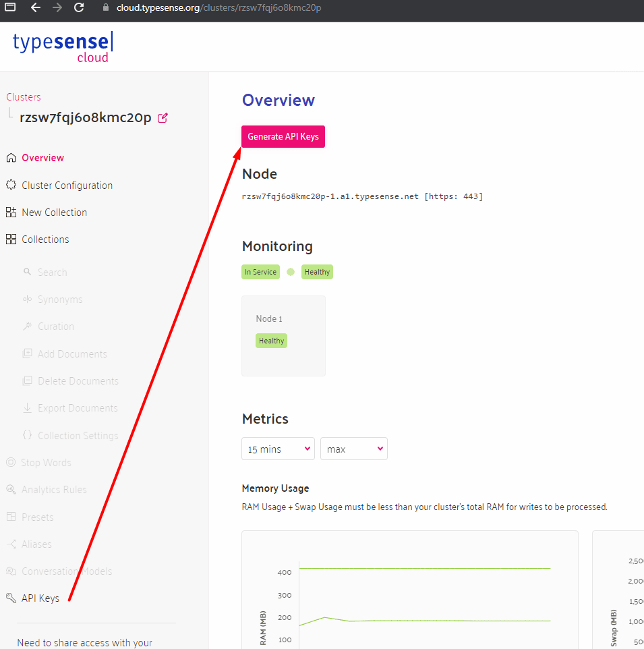Select API Keys in the sidebar

(x=40, y=598)
